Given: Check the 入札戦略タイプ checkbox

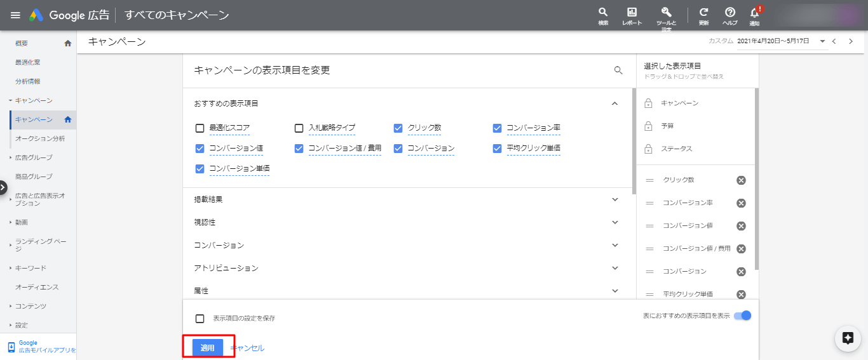Looking at the screenshot, I should [299, 128].
